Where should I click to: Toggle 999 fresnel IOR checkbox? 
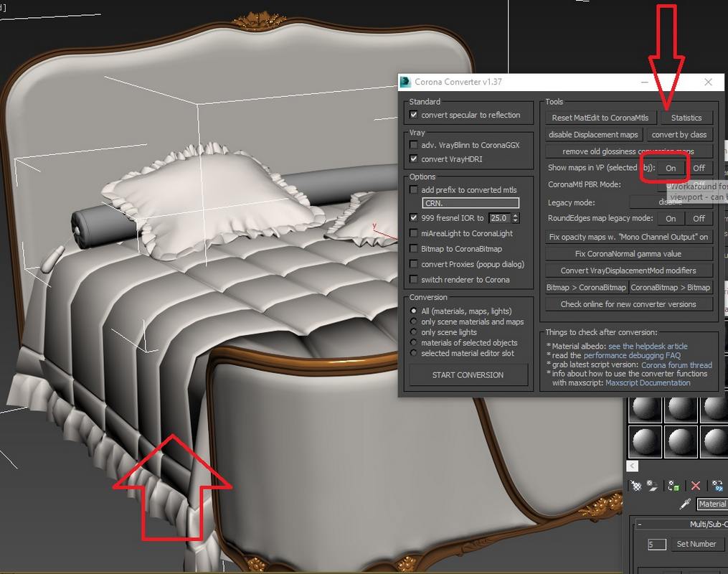coord(413,217)
